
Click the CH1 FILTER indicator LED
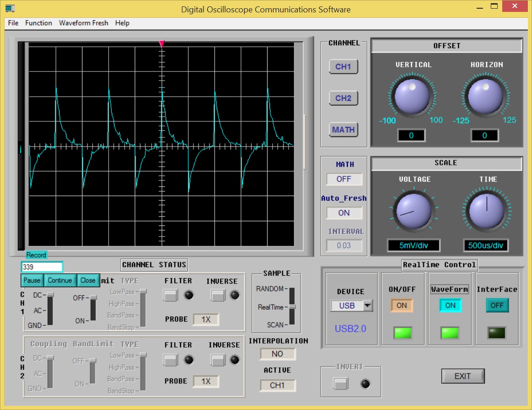(x=189, y=295)
